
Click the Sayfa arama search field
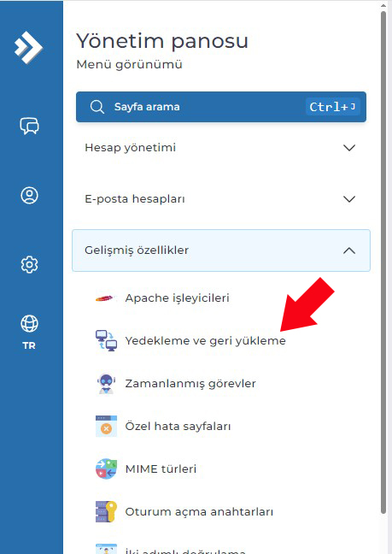point(221,107)
